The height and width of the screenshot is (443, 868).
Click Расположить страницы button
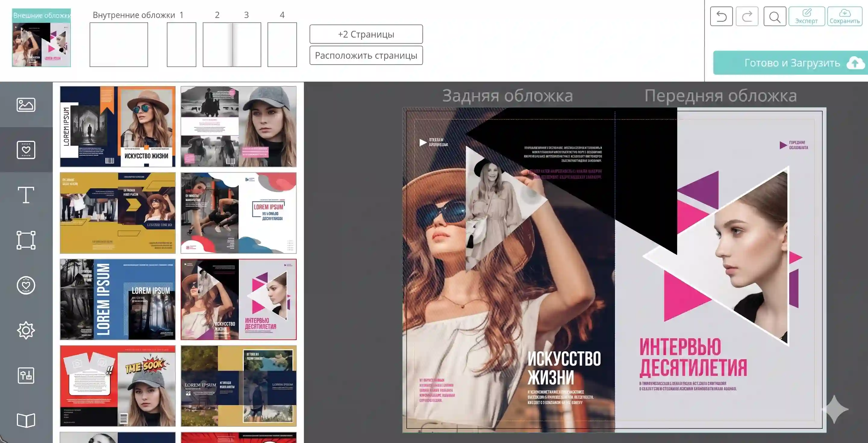click(x=366, y=55)
